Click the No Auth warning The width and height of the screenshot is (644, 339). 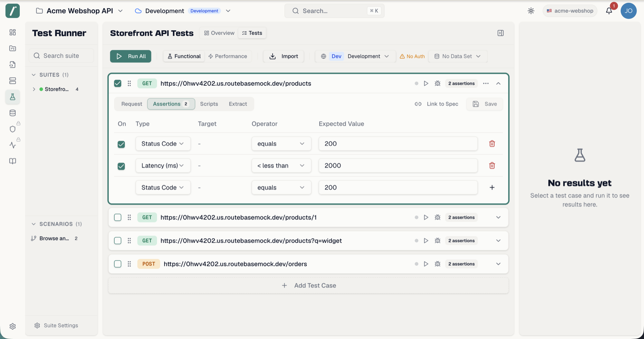(x=412, y=56)
